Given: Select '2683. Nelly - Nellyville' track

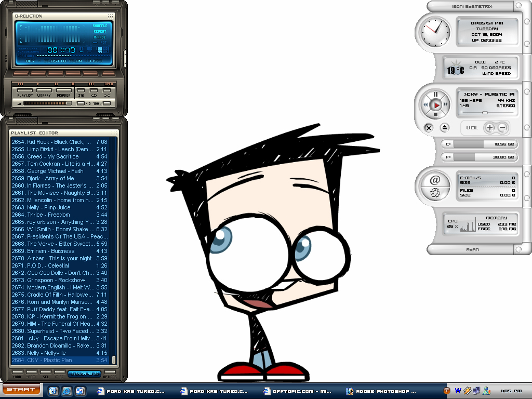Looking at the screenshot, I should coord(60,353).
